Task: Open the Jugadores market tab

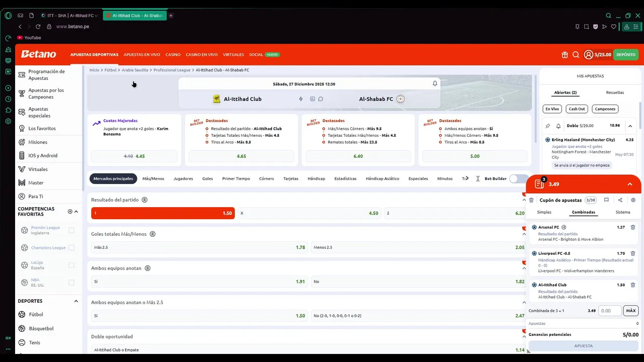Action: coord(183,178)
